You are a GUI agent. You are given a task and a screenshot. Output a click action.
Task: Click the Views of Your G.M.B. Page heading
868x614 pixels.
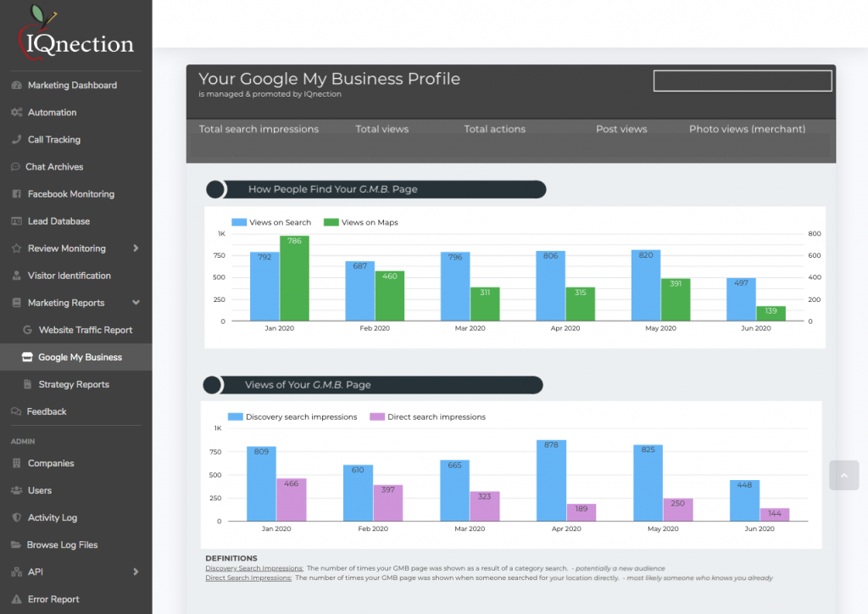[308, 385]
